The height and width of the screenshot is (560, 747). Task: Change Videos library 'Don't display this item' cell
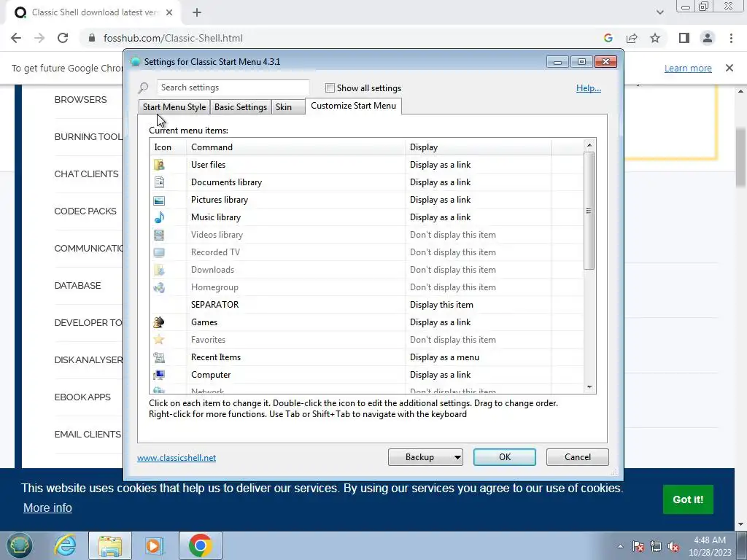coord(479,235)
